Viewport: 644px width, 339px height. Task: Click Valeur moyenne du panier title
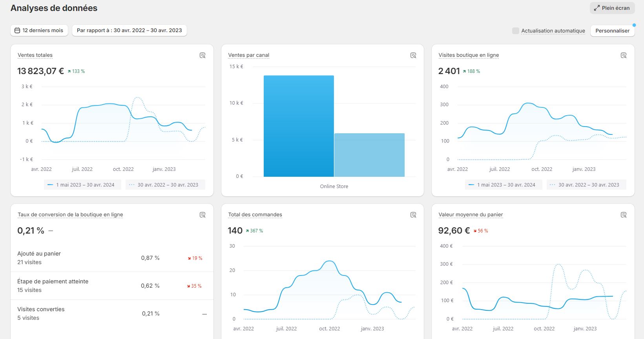[471, 215]
